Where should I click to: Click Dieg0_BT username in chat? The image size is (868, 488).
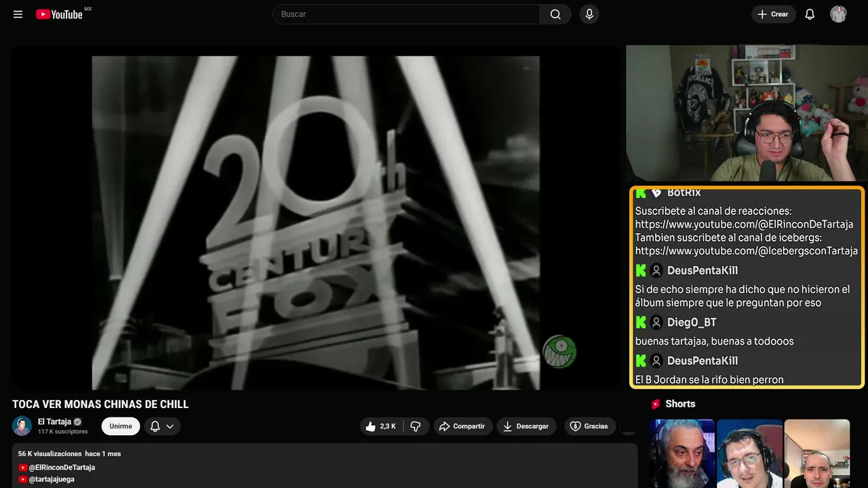coord(692,323)
